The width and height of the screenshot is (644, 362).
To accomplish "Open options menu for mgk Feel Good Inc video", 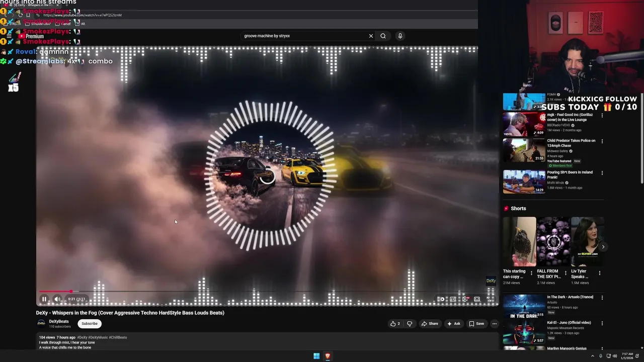I will (x=602, y=116).
